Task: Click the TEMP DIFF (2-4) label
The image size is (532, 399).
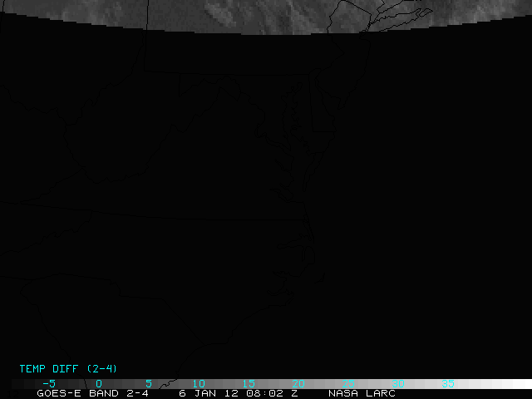Action: click(68, 368)
